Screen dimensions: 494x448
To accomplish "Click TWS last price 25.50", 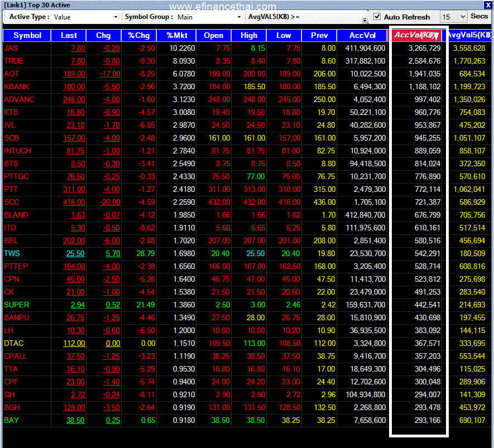I will pyautogui.click(x=75, y=253).
